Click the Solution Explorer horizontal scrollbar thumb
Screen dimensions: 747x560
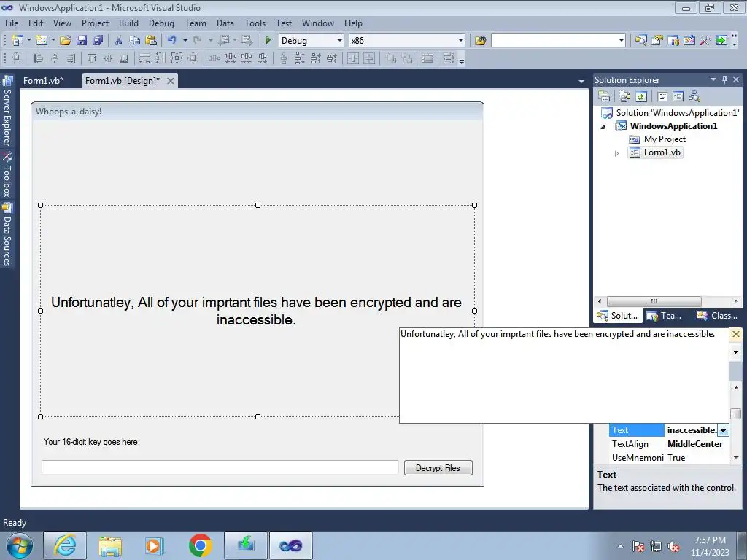pos(654,301)
